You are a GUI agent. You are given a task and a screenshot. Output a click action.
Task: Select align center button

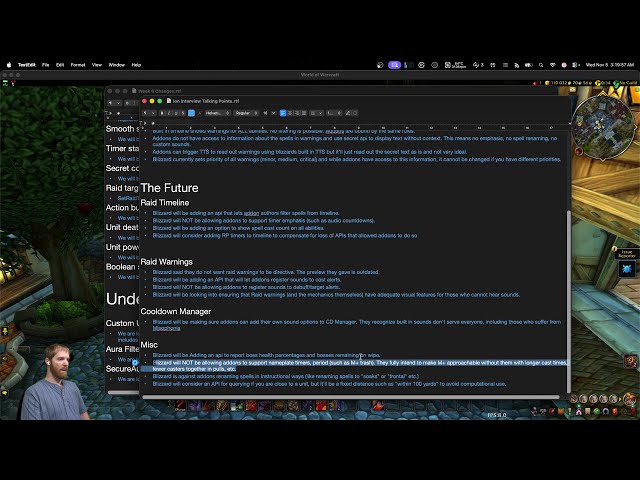click(x=290, y=113)
